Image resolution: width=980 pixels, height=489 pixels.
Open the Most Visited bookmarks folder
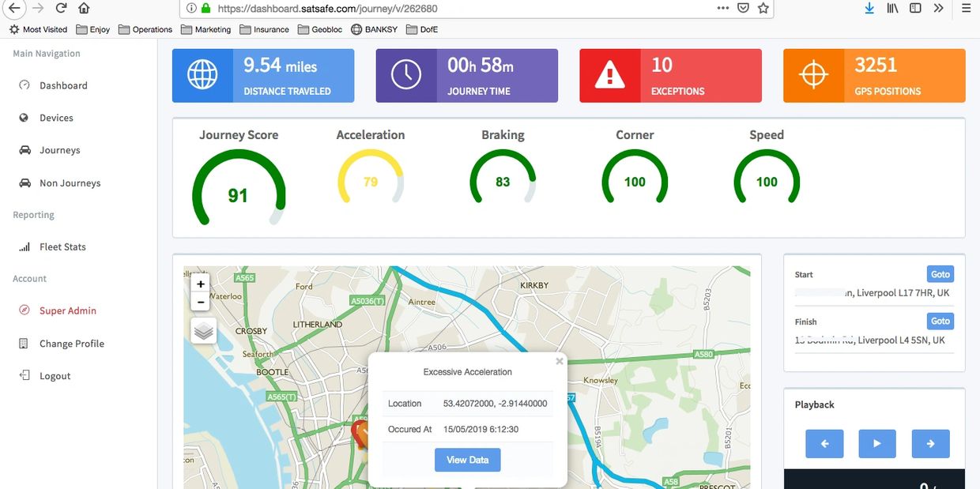coord(38,29)
